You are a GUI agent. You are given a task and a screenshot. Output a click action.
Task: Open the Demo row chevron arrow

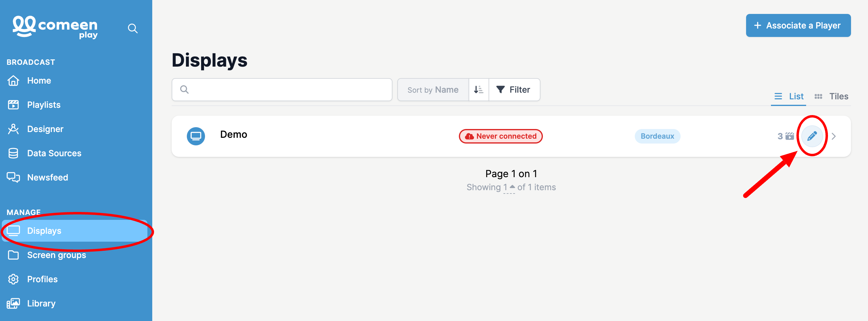point(834,136)
